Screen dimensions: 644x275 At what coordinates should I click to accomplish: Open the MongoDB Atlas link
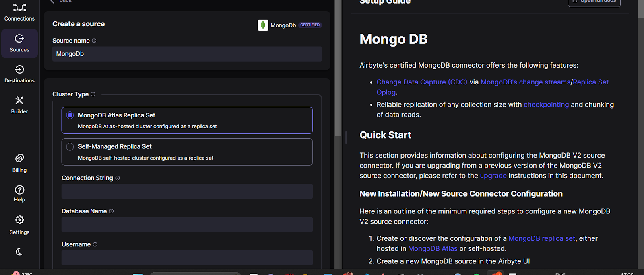(x=433, y=249)
